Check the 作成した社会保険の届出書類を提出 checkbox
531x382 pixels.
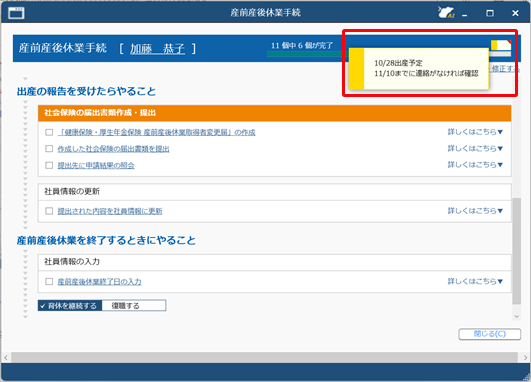(x=49, y=149)
